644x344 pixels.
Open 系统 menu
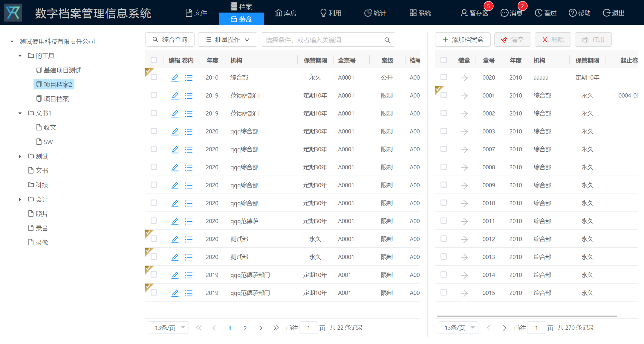[420, 13]
